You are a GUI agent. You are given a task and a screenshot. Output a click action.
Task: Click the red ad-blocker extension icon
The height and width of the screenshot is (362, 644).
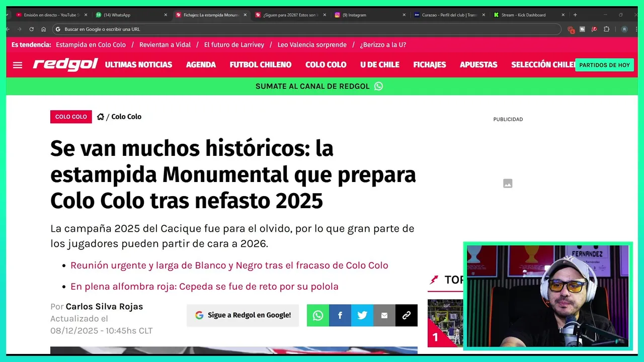571,30
